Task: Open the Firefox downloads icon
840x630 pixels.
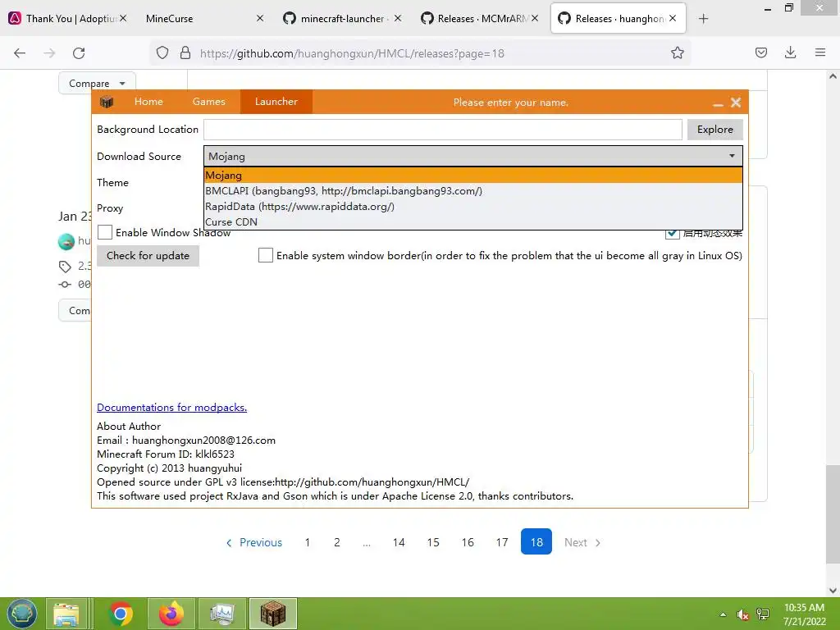Action: [790, 52]
